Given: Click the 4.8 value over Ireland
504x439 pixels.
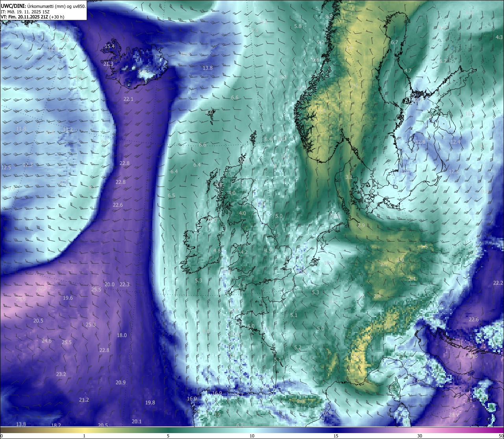Looking at the screenshot, I should 217,251.
